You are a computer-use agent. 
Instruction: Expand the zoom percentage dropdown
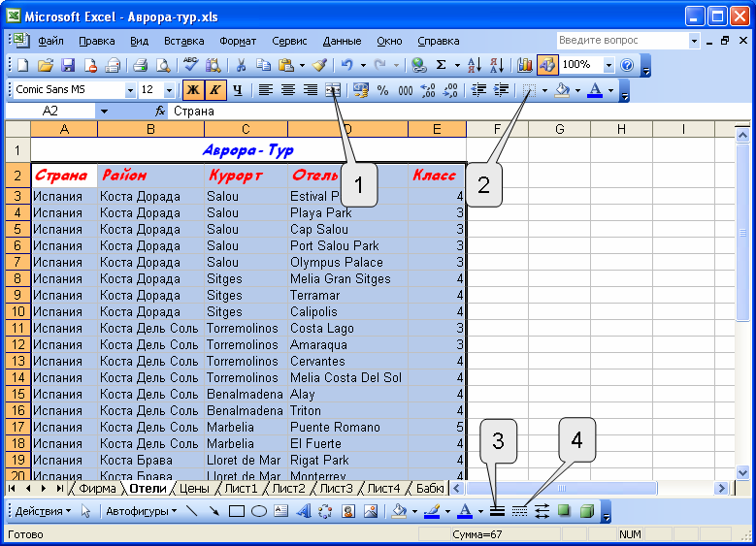(608, 65)
